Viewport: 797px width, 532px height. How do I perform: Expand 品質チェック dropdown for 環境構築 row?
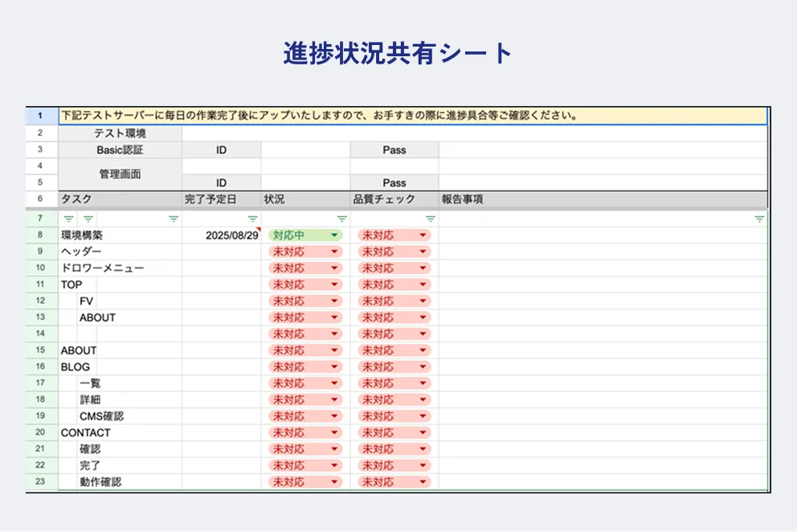pyautogui.click(x=423, y=235)
